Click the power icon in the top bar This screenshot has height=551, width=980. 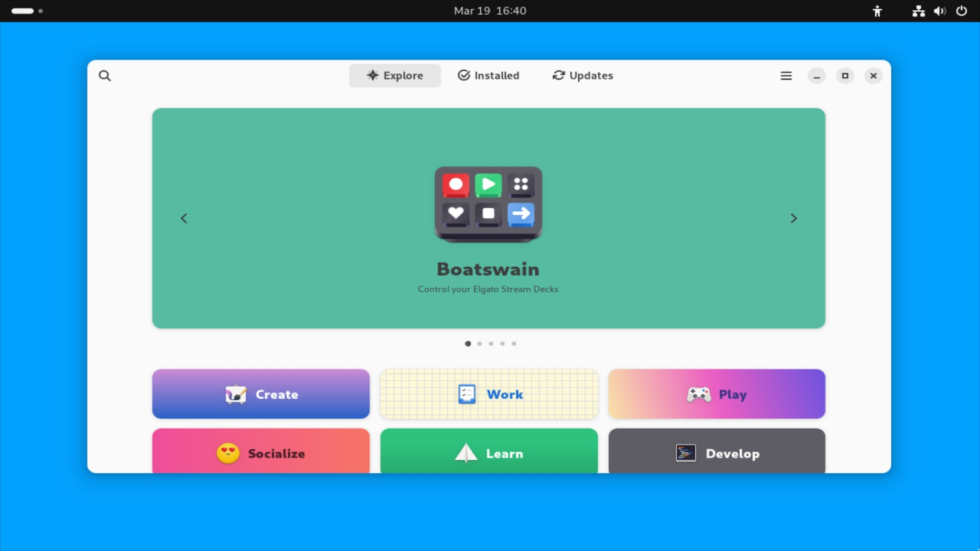(962, 10)
